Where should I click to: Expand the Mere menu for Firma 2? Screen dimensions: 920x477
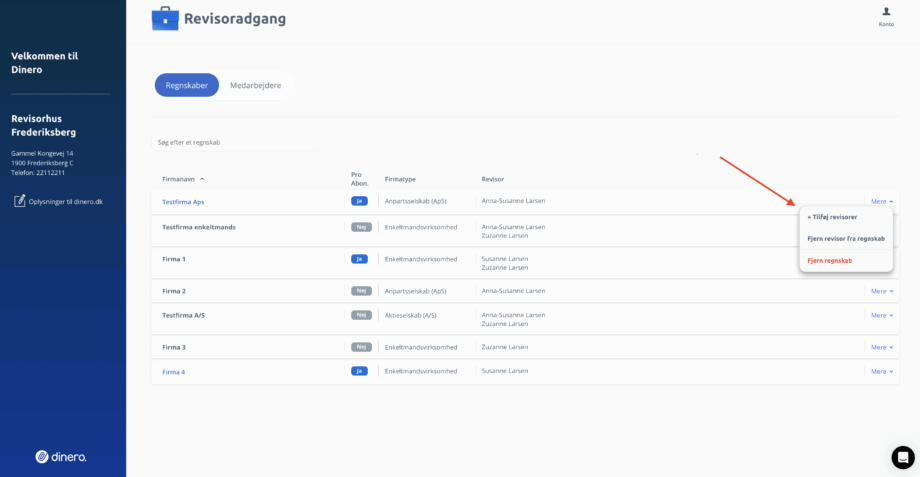click(x=882, y=291)
